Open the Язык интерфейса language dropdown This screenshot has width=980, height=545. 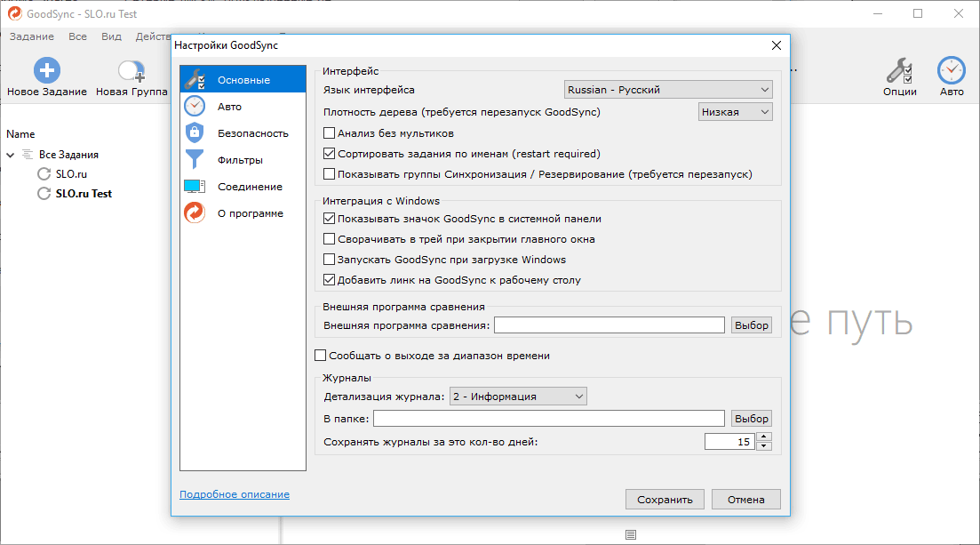[668, 90]
